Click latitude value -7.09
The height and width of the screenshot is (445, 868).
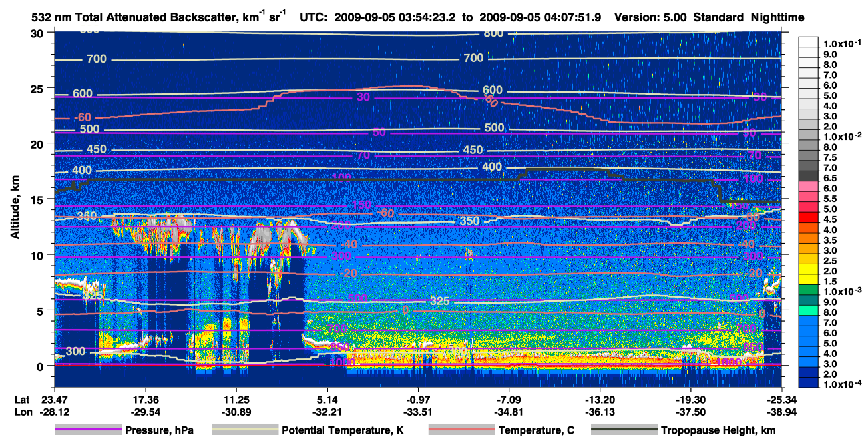[x=509, y=399]
